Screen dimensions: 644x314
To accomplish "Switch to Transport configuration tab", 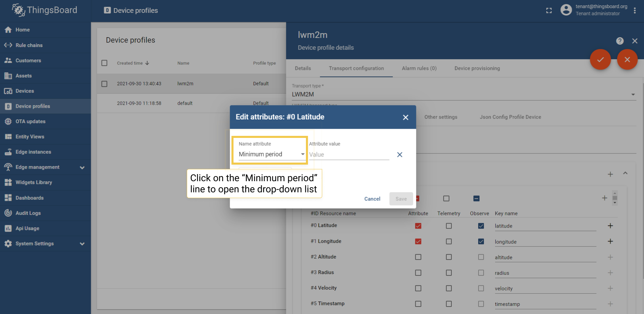I will pos(356,68).
